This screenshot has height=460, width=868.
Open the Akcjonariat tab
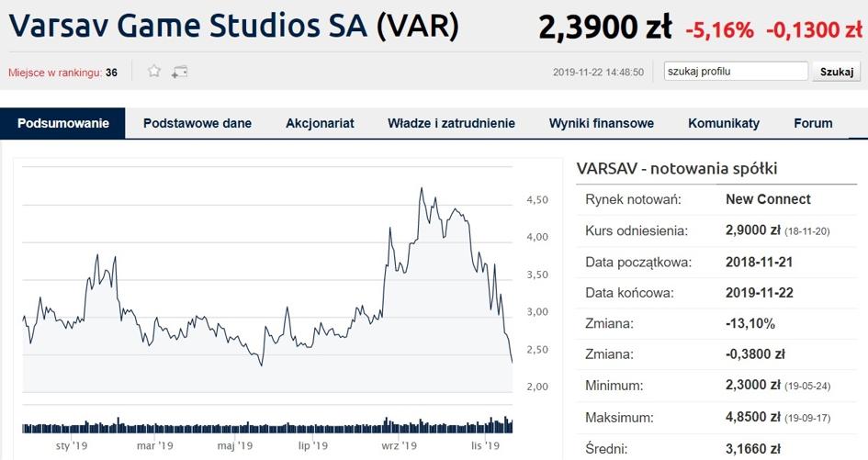[320, 123]
